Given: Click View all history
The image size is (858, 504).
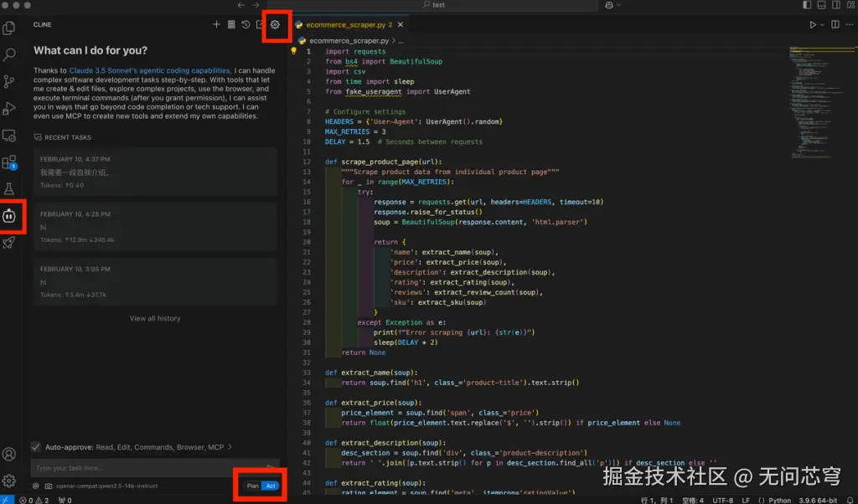Looking at the screenshot, I should (x=155, y=318).
